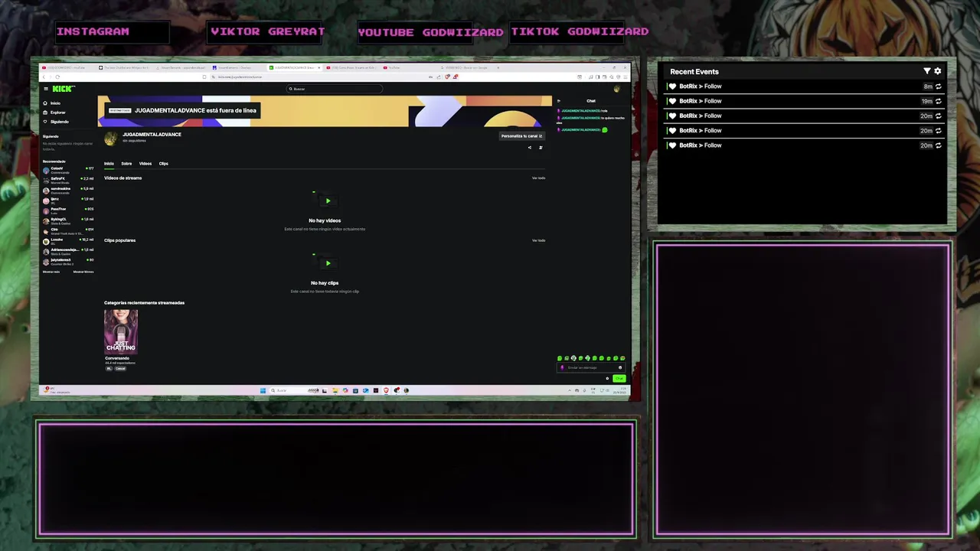Open Recent Events settings gear
980x551 pixels.
pos(938,71)
